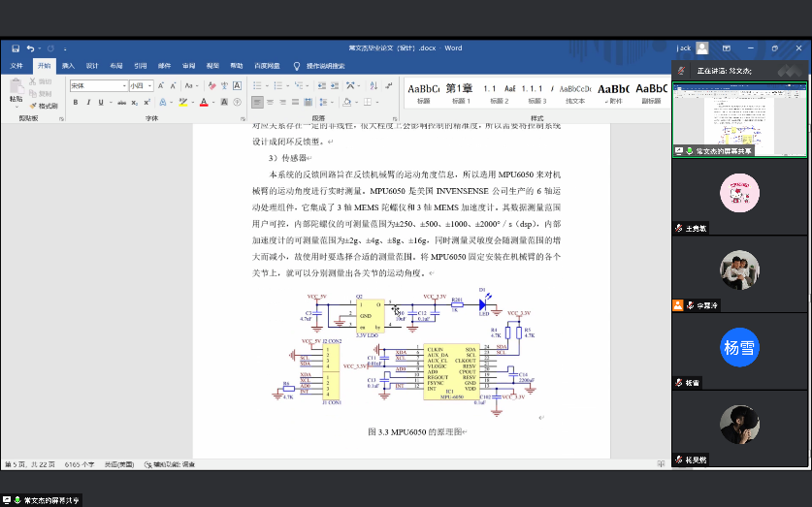Toggle character shading (gray A icon)
Screen dimensions: 812x507
[x=224, y=103]
